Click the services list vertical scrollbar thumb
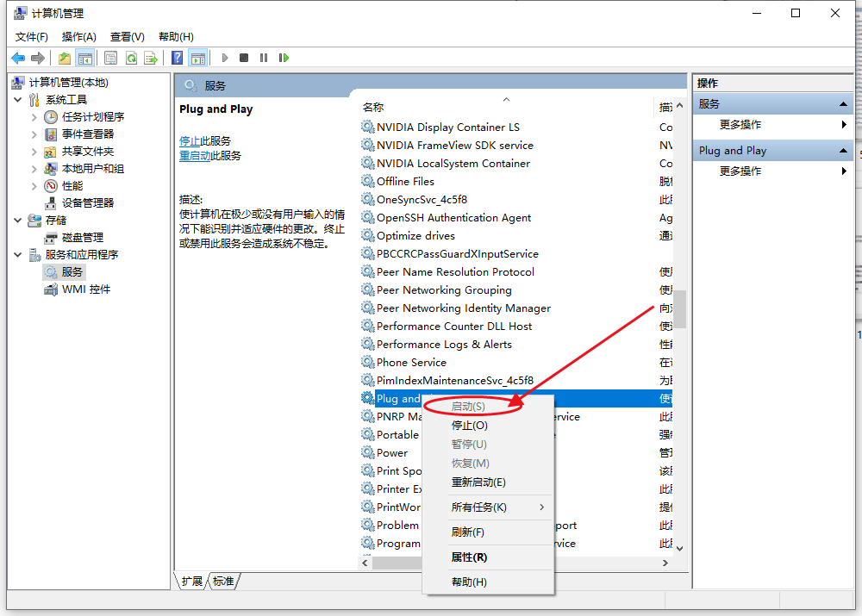The width and height of the screenshot is (862, 616). click(679, 308)
